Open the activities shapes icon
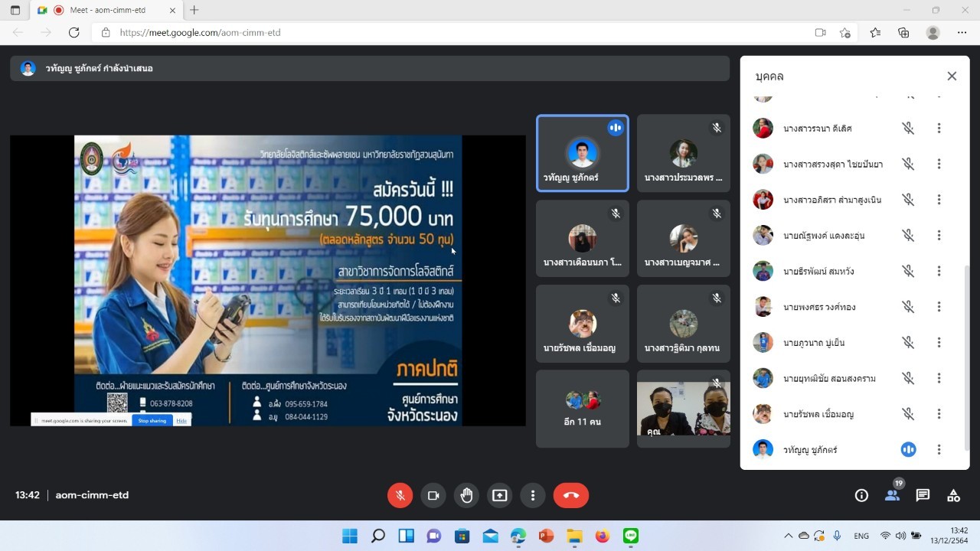 pos(953,495)
